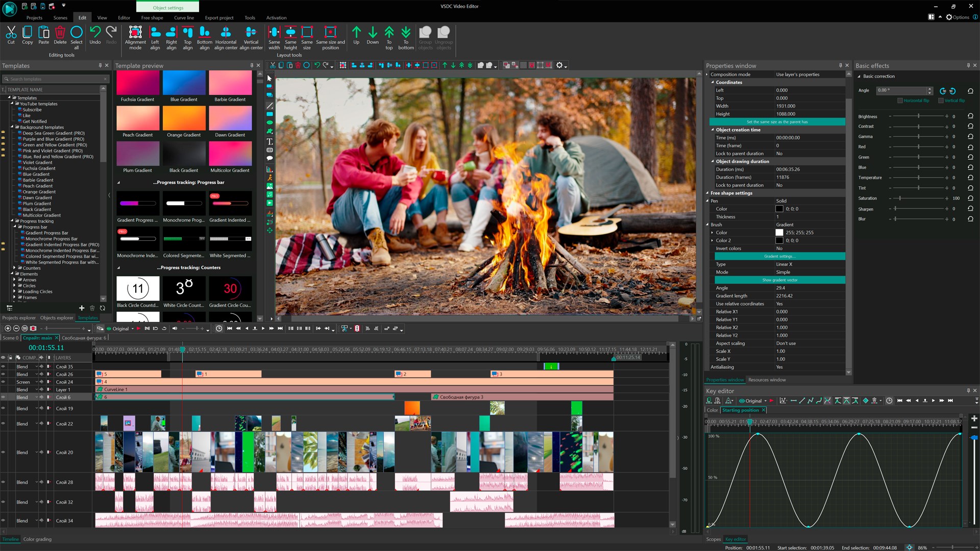Screen dimensions: 980x551
Task: Toggle the Horizontal flip checkbox
Action: pos(901,101)
